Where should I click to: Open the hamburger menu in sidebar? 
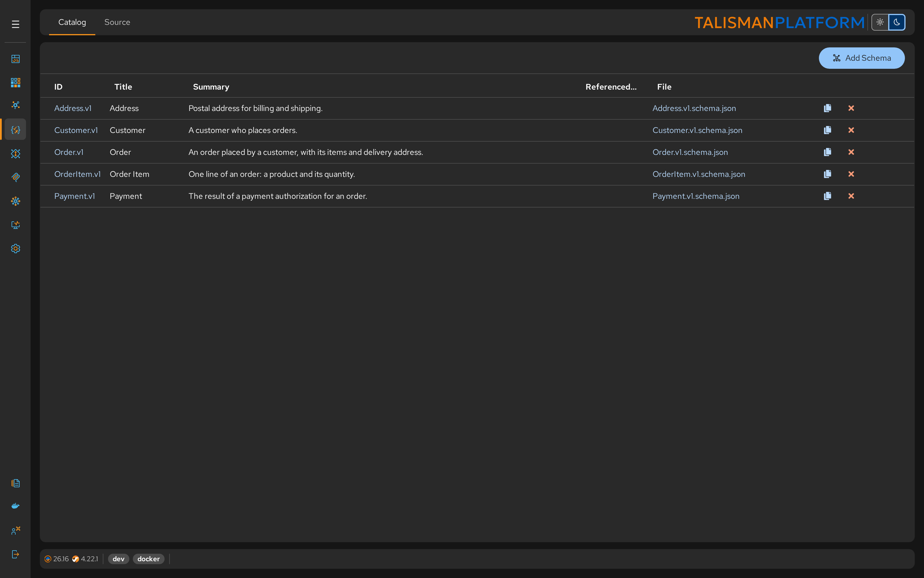pyautogui.click(x=15, y=25)
